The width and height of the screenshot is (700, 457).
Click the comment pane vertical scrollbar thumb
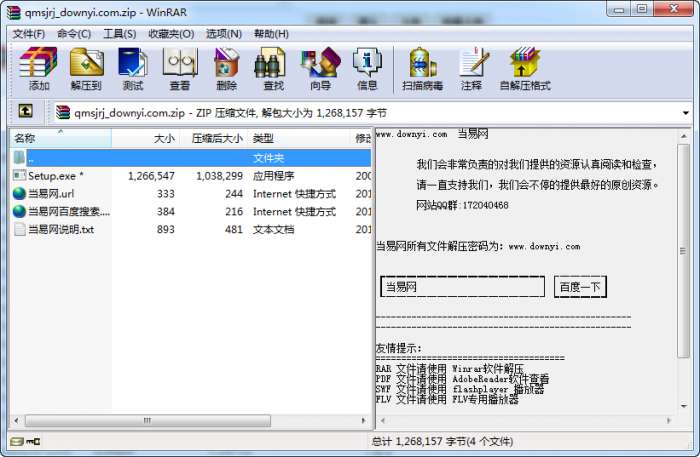coord(683,251)
